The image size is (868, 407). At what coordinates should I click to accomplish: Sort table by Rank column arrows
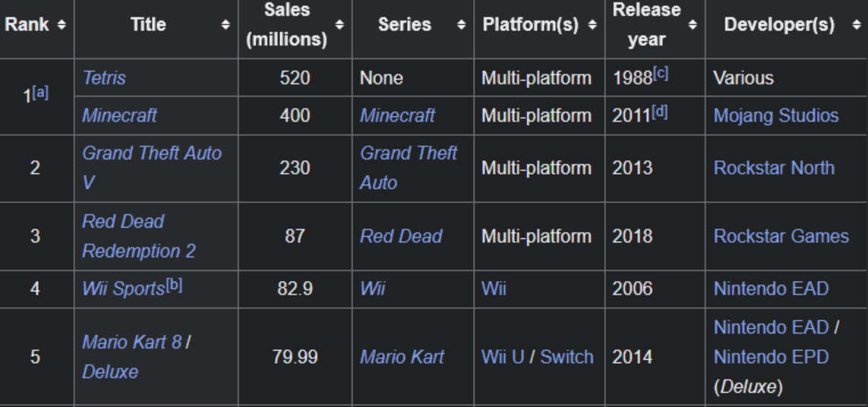[x=62, y=25]
